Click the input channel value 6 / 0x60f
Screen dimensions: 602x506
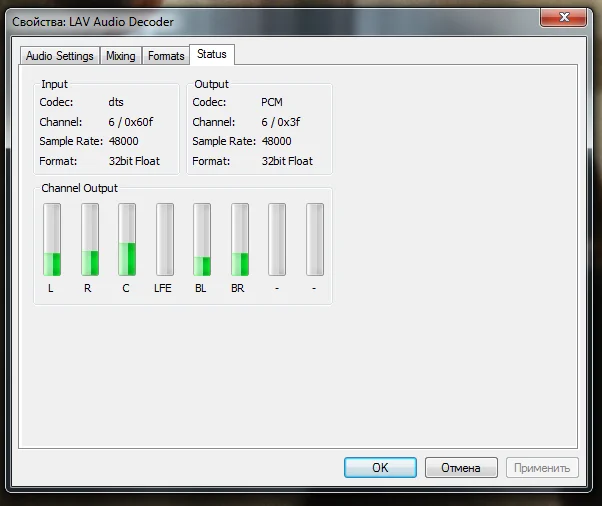point(131,122)
